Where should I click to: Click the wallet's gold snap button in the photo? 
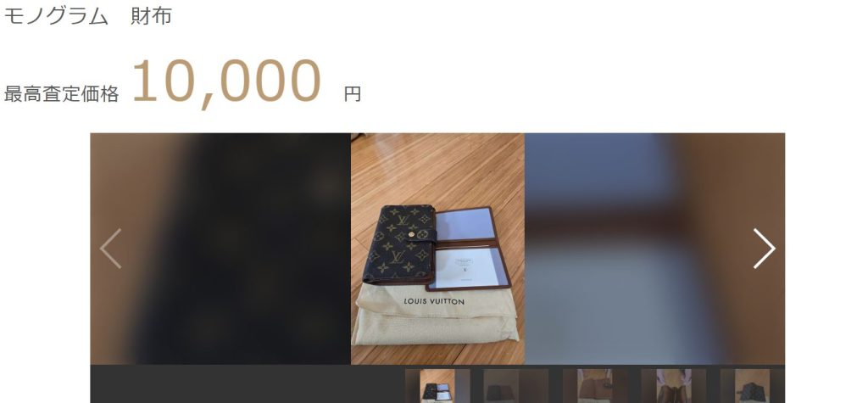click(411, 234)
